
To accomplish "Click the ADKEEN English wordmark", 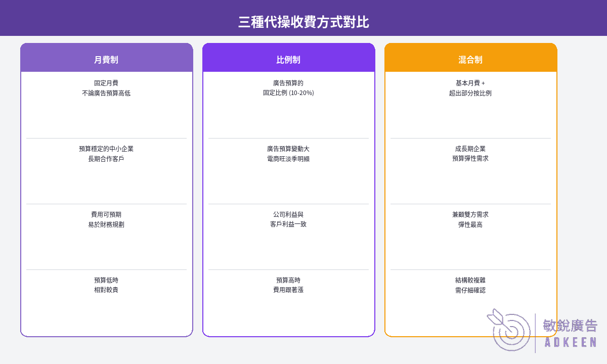I will coord(571,343).
